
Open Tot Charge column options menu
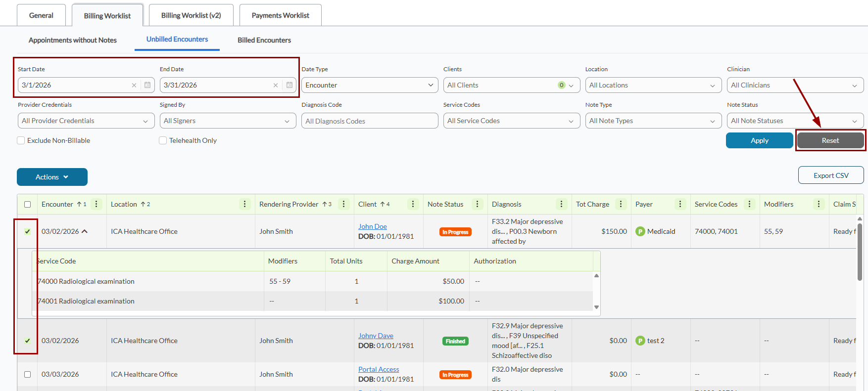(x=621, y=204)
